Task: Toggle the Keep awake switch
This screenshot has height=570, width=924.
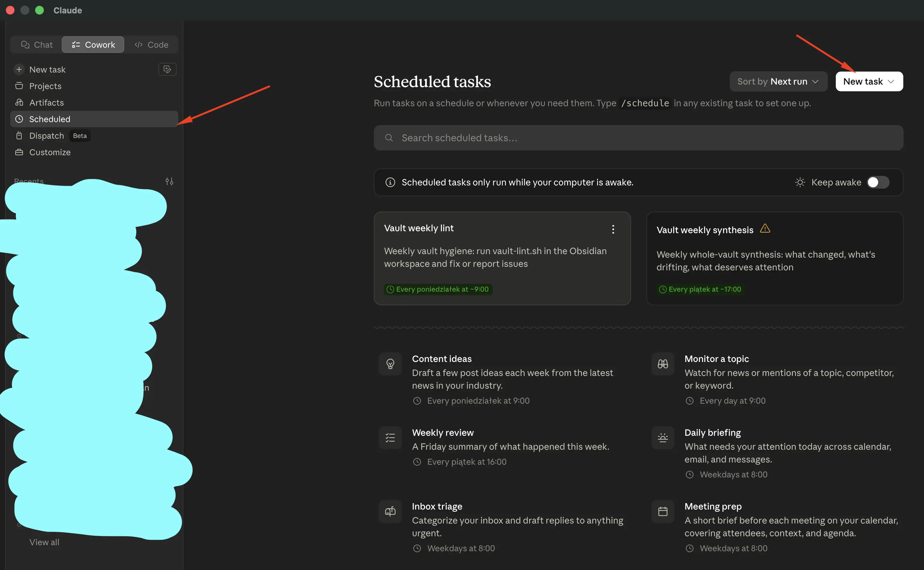Action: pyautogui.click(x=878, y=183)
